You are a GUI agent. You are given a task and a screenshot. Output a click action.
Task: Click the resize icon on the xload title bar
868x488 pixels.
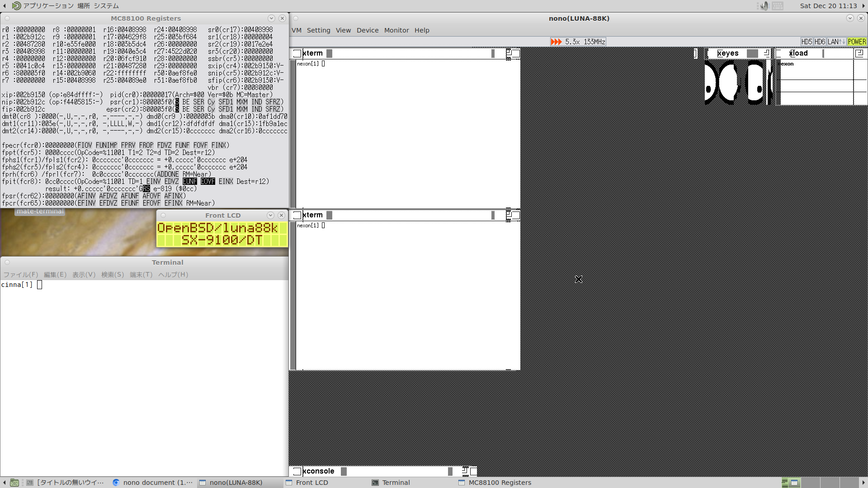click(x=859, y=53)
